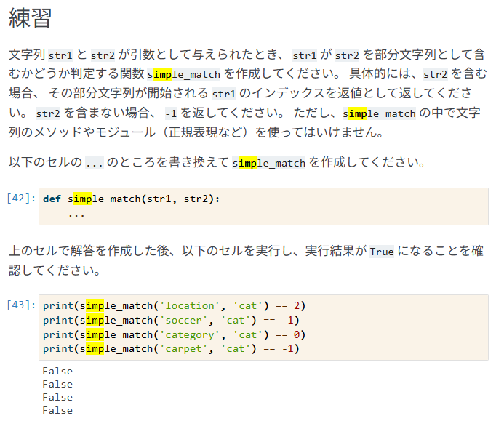Click highlighted 'imp' in the def simple_match line
The image size is (504, 421).
(82, 199)
